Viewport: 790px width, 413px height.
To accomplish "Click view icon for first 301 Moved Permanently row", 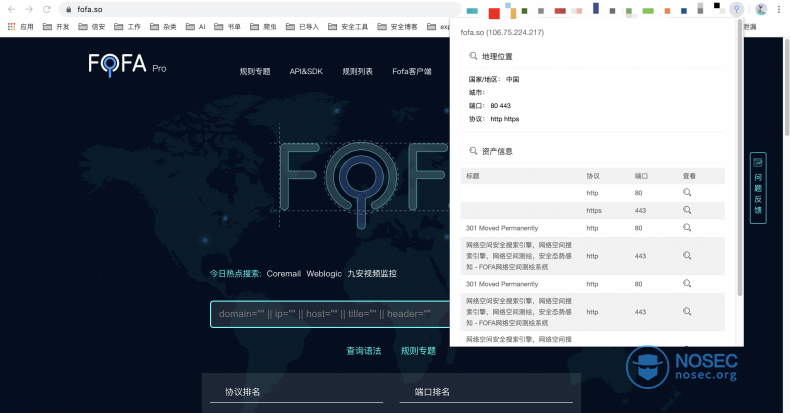I will (687, 228).
